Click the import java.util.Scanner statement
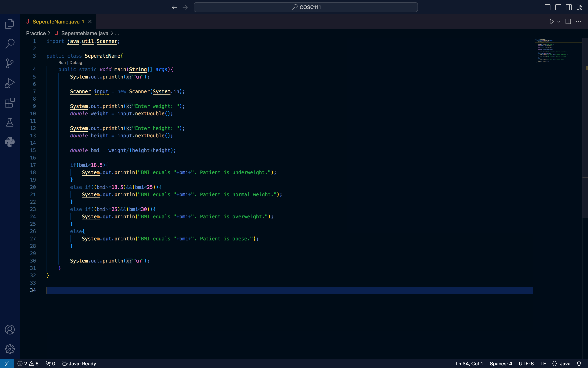This screenshot has height=368, width=588. pos(83,41)
